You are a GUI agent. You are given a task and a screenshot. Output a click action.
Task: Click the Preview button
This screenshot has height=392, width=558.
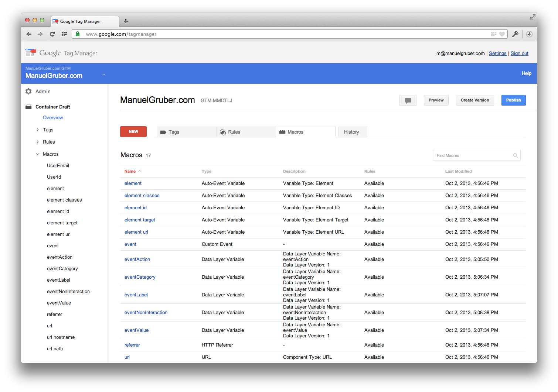(x=436, y=100)
